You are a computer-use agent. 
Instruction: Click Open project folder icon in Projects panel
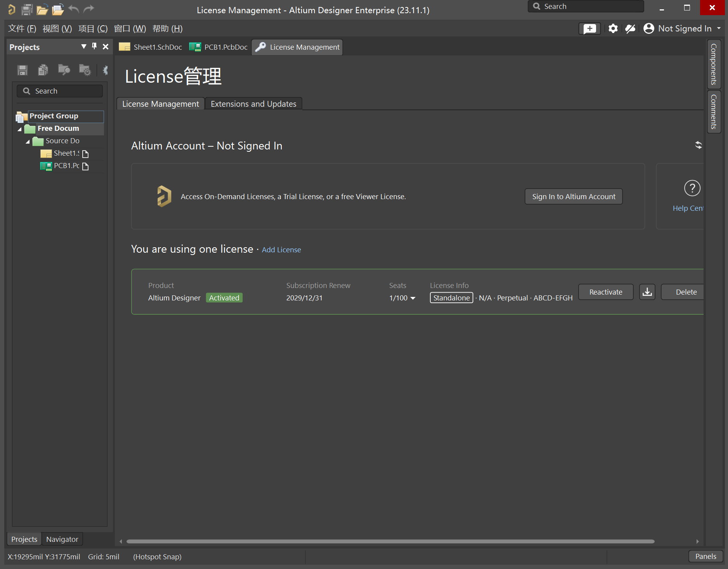[64, 70]
